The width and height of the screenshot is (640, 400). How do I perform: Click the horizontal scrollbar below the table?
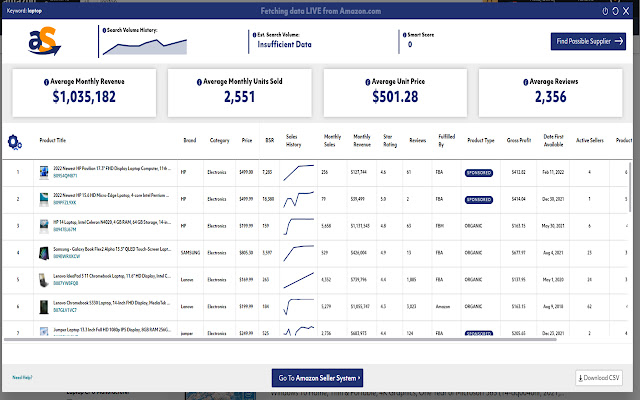tap(280, 339)
